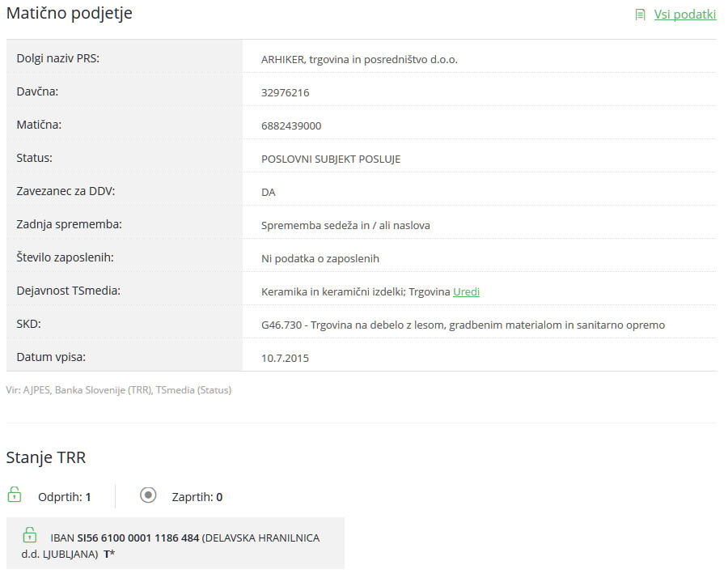
Task: Click the Zaprtih: 0 label
Action: [197, 497]
